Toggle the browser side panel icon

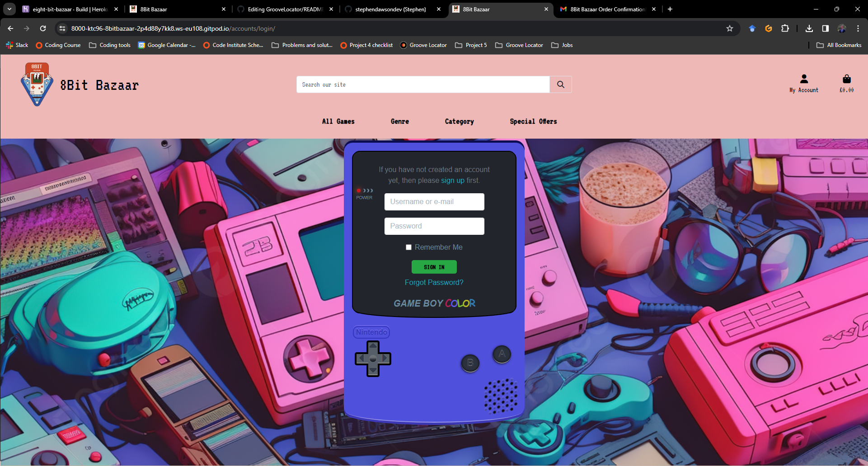pyautogui.click(x=826, y=28)
